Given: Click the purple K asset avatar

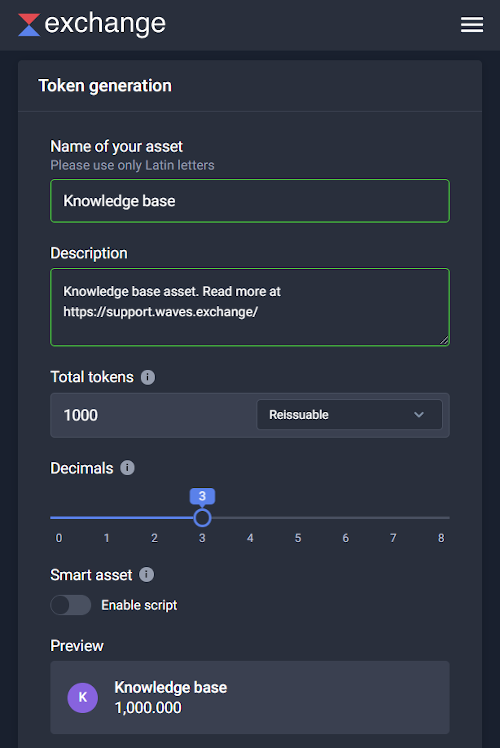Looking at the screenshot, I should pos(83,697).
